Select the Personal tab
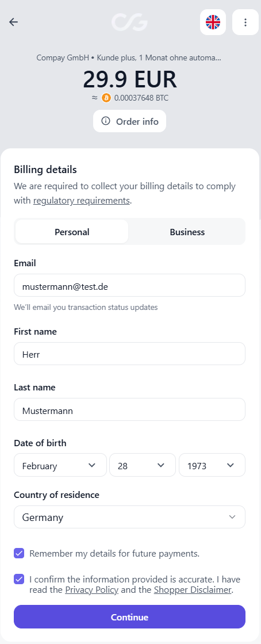261x644 pixels. pos(72,232)
